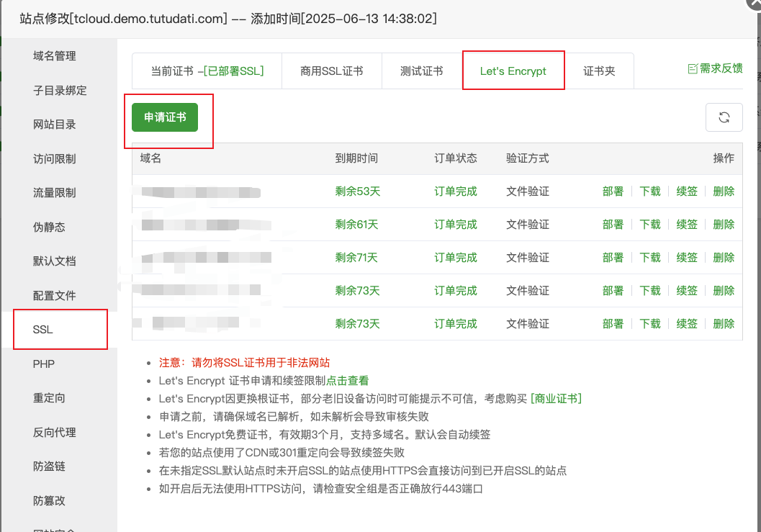Go to PHP settings in sidebar

coord(44,364)
